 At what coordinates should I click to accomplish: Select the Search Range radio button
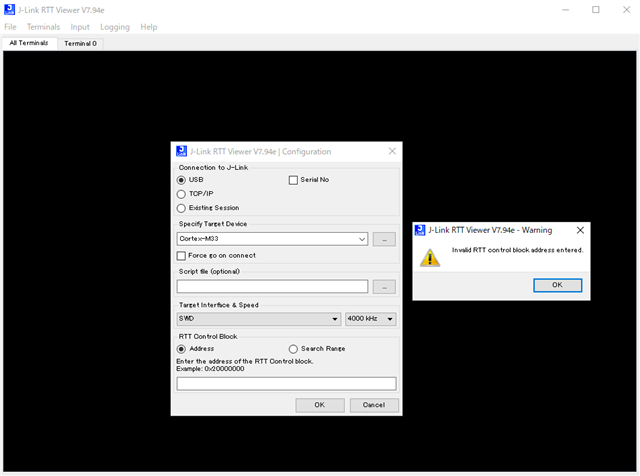[x=293, y=349]
